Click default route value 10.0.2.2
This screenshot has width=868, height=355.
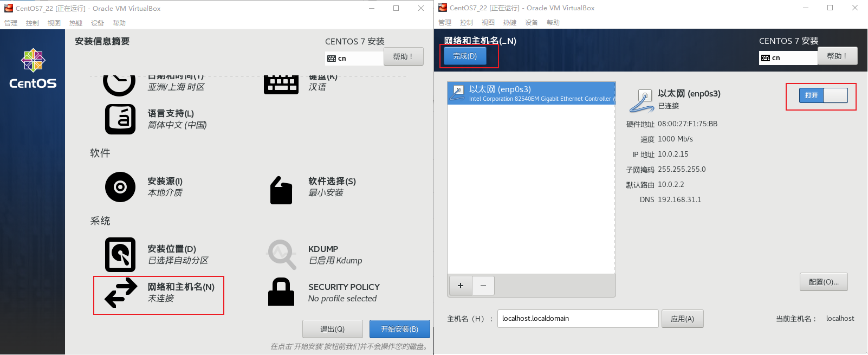[671, 184]
